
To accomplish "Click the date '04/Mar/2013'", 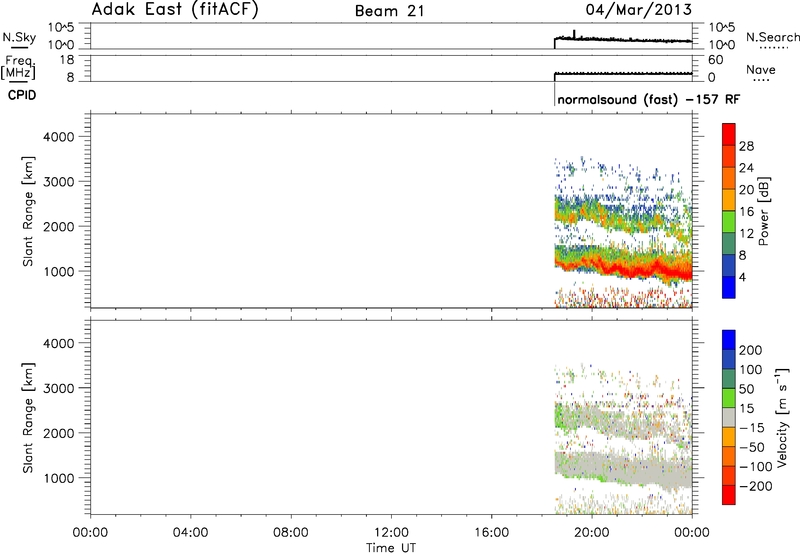I will (638, 10).
